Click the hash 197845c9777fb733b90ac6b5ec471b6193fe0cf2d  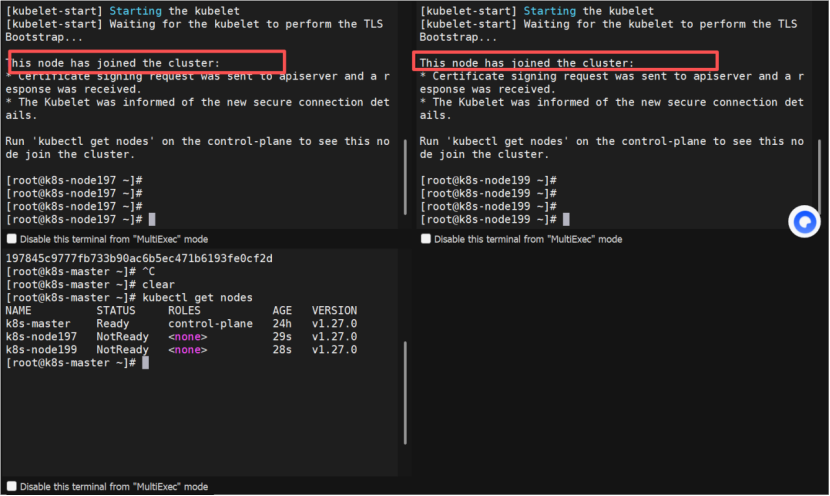[139, 258]
